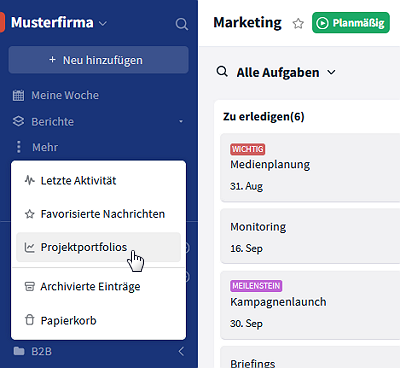Screen dimensions: 400x368
Task: Select Projektportfolios in the Mehr menu
Action: (x=98, y=247)
